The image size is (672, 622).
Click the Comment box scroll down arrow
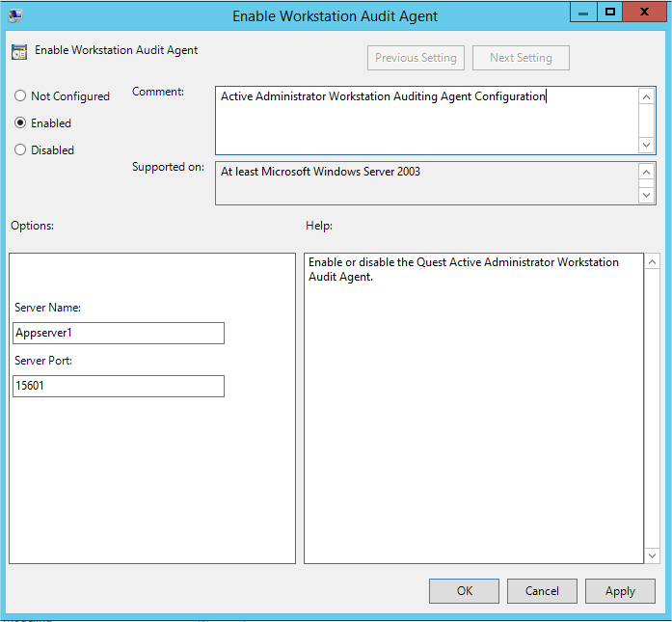pyautogui.click(x=646, y=145)
